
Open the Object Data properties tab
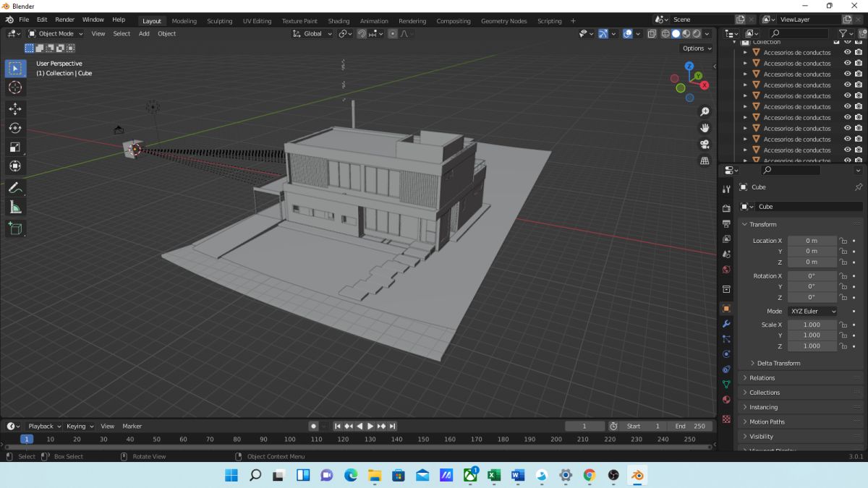click(x=726, y=385)
